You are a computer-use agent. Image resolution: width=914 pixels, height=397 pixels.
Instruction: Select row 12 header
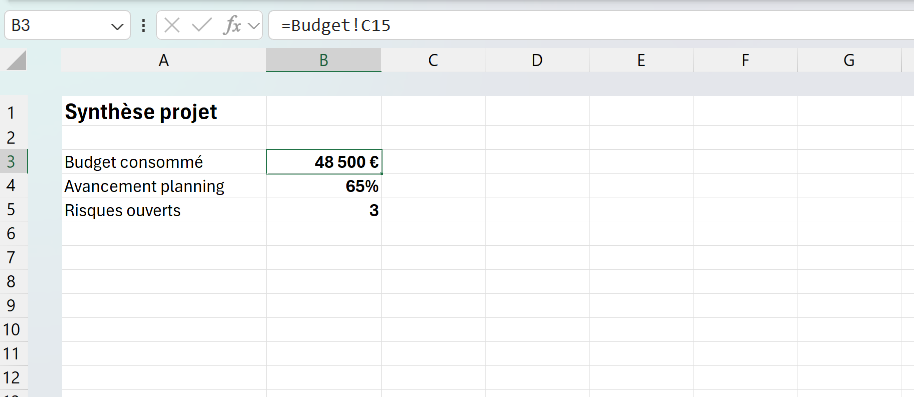pyautogui.click(x=14, y=378)
